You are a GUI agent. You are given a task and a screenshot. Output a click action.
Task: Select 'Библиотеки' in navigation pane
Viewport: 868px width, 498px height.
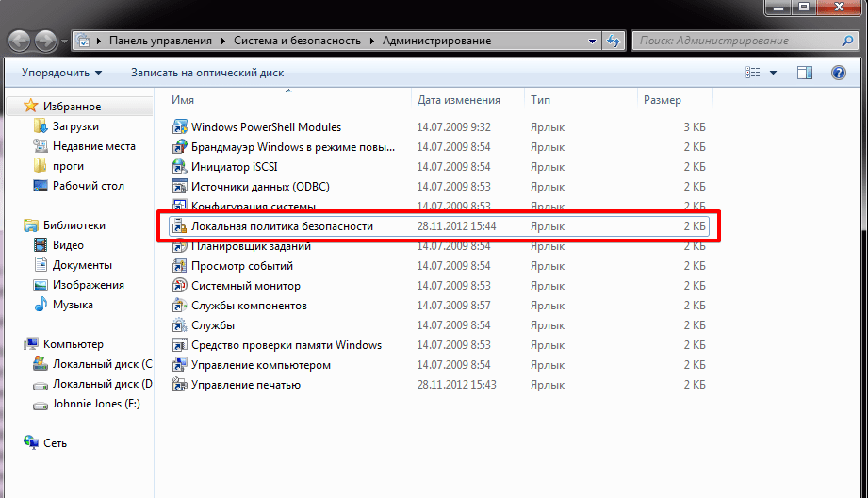click(74, 225)
